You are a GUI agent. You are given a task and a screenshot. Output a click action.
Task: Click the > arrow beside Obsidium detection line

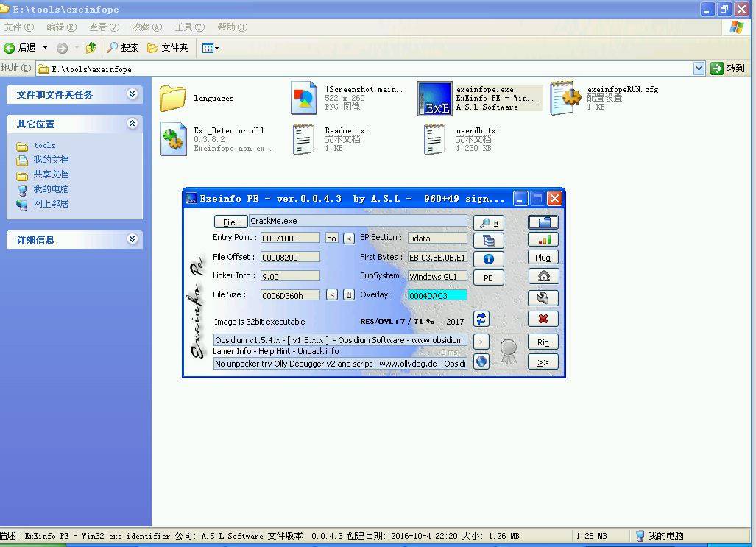[481, 342]
